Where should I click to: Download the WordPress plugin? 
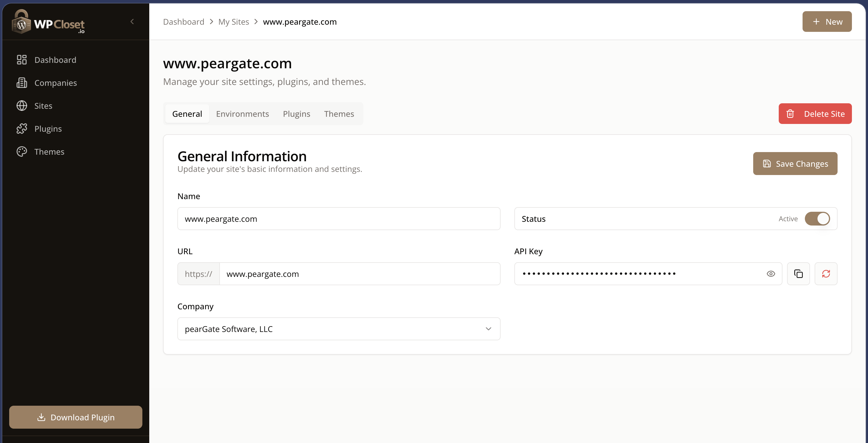[75, 417]
